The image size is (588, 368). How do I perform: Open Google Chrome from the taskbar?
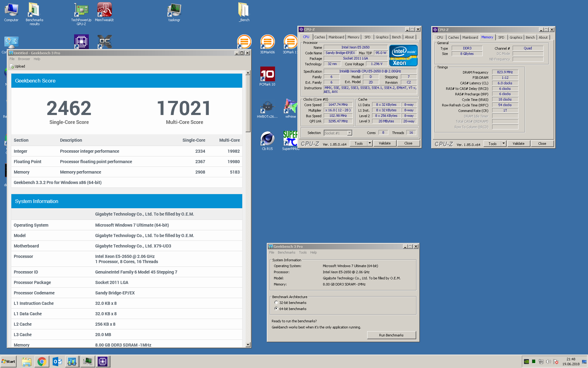click(42, 362)
